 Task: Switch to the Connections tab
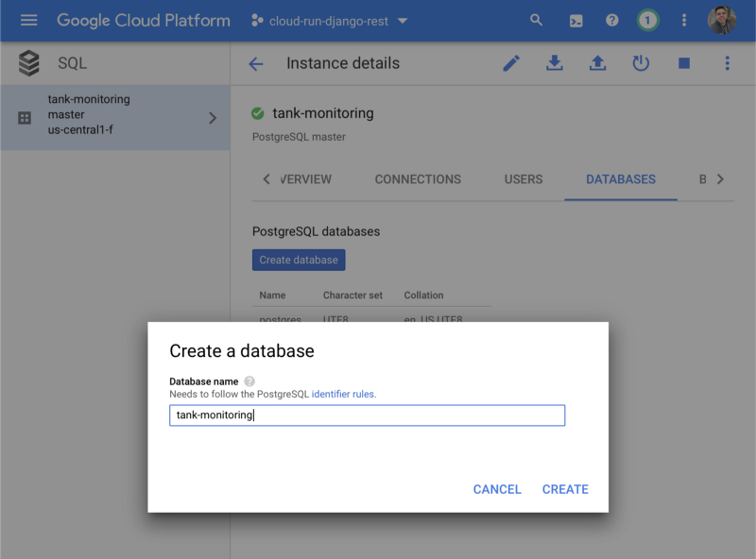[418, 179]
